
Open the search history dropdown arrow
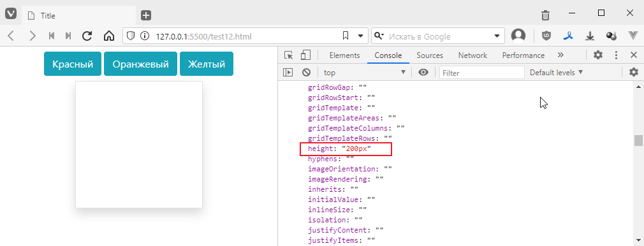tap(497, 36)
